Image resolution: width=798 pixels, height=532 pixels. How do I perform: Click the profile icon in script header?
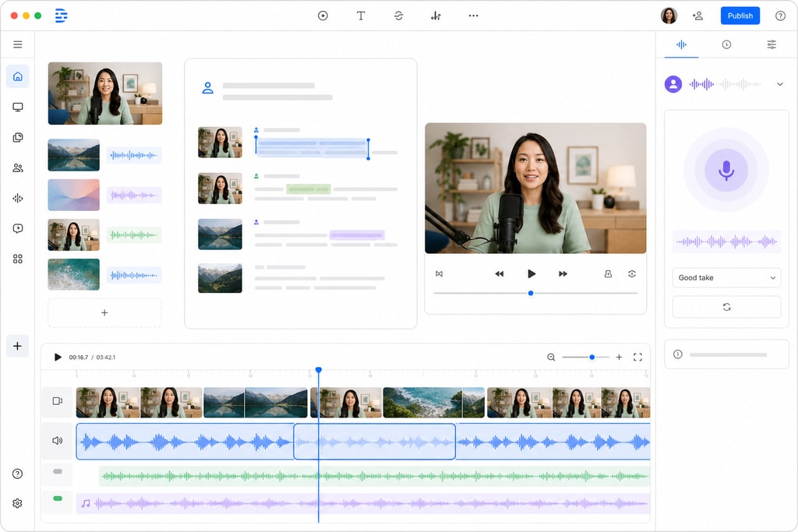[207, 88]
